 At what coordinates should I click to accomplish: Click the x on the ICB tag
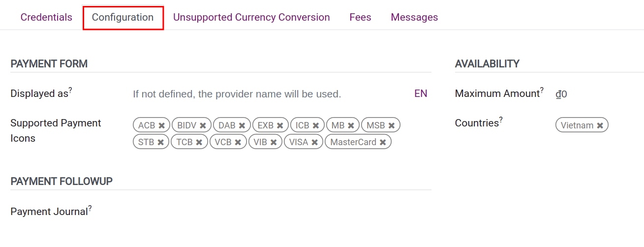(316, 125)
